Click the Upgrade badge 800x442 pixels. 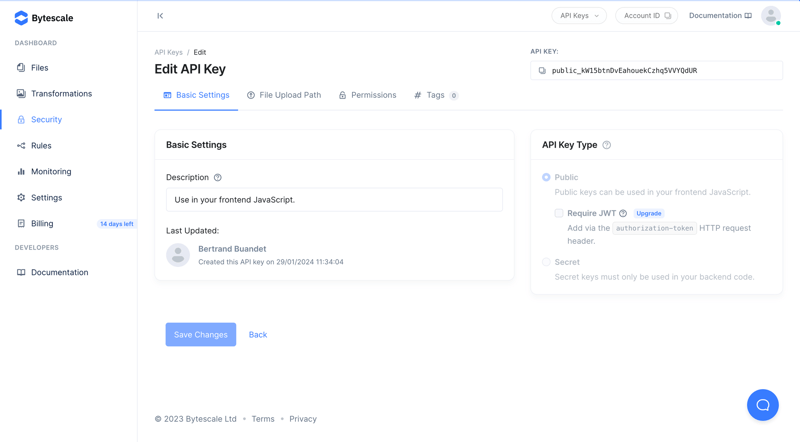[x=648, y=213]
